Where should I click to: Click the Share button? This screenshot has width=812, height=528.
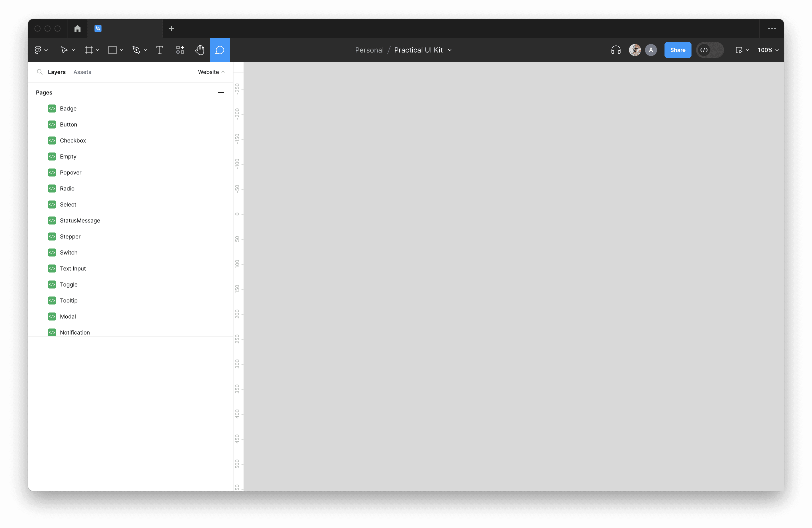click(x=677, y=50)
